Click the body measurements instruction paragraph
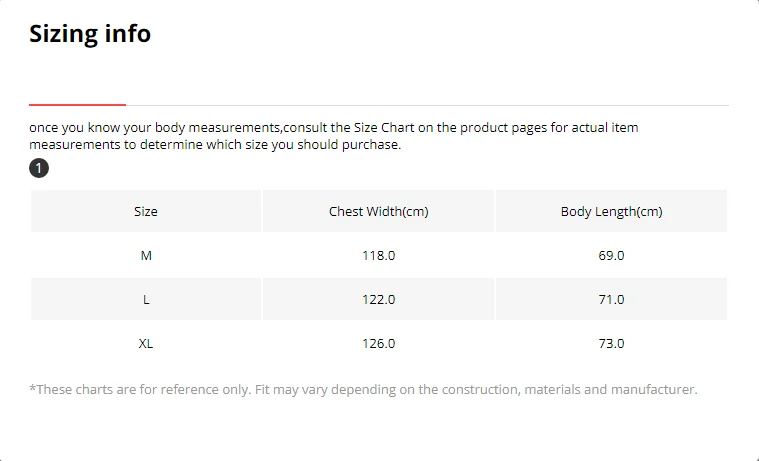This screenshot has height=461, width=759. (x=334, y=136)
